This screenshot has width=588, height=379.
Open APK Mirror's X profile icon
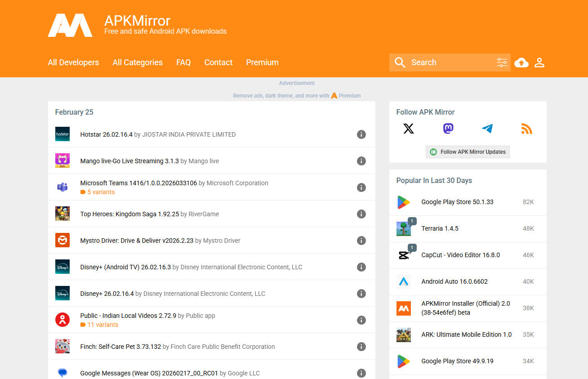pyautogui.click(x=408, y=129)
